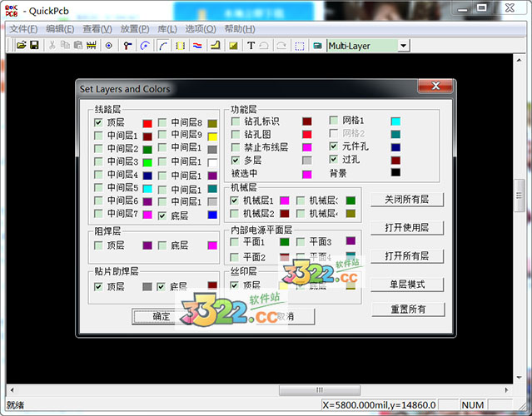Click the open file folder icon
This screenshot has height=416, width=532.
coord(22,45)
